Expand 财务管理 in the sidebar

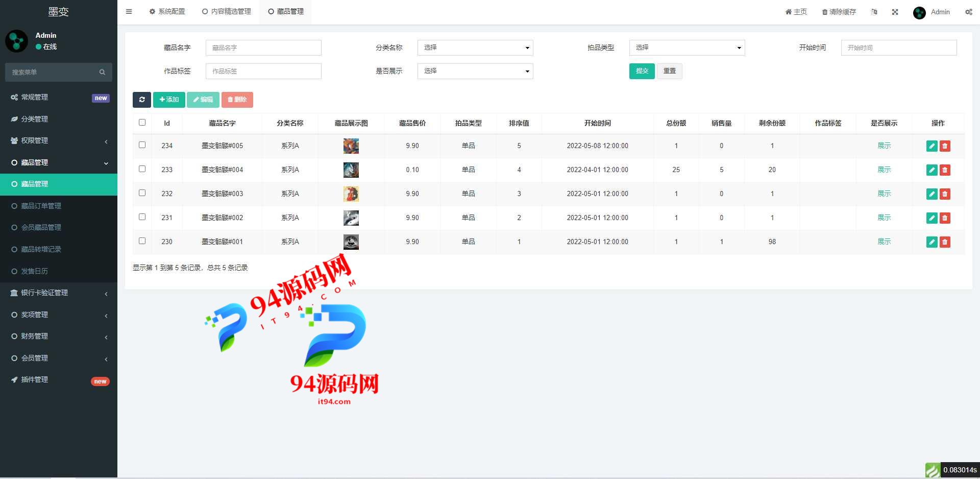59,336
